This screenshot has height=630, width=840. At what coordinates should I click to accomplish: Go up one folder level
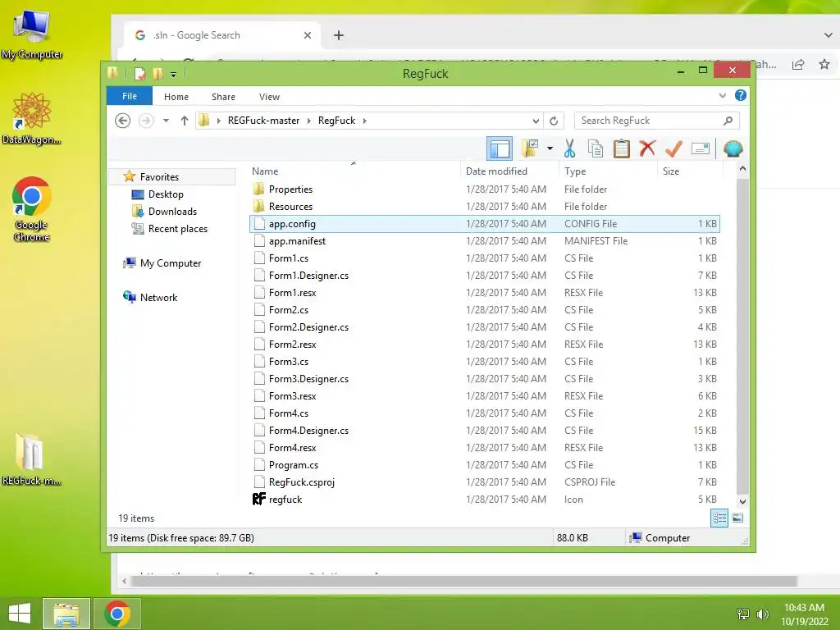click(x=185, y=121)
